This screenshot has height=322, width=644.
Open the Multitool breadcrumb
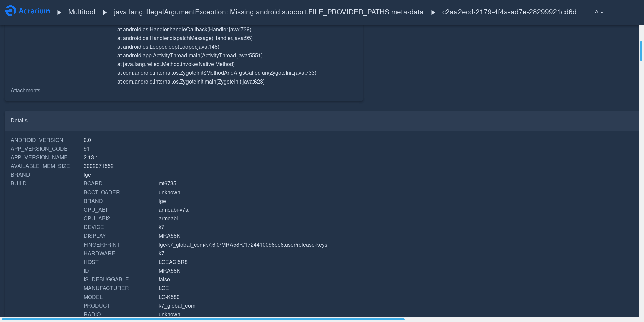point(82,12)
